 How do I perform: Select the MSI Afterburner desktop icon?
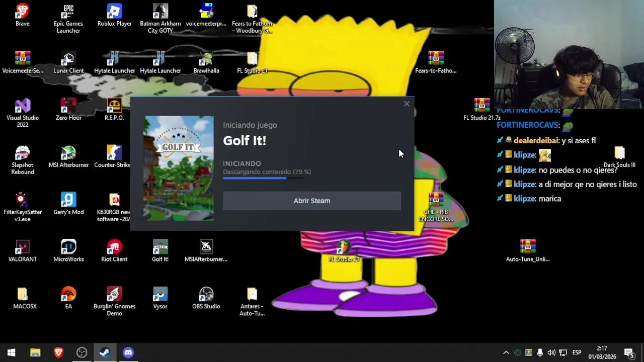[68, 157]
